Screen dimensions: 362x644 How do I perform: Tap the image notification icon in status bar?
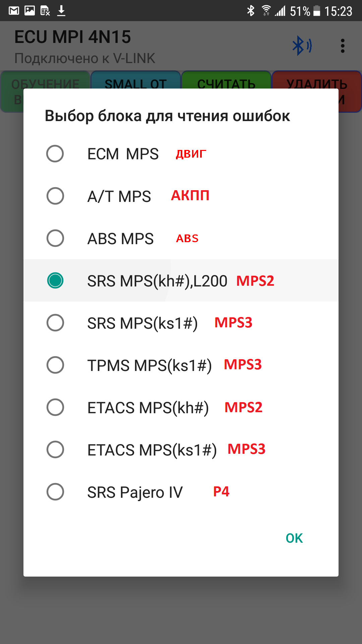coord(29,11)
